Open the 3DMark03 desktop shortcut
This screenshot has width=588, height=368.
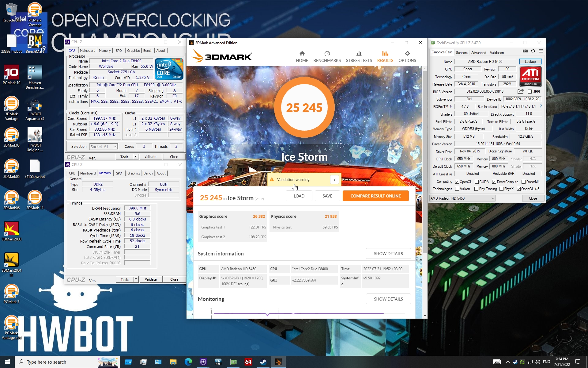(x=12, y=137)
